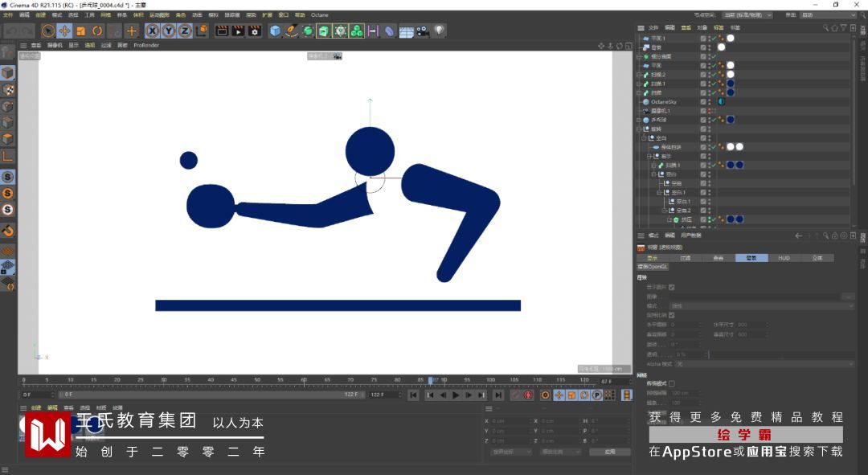
Task: Click the blue material tag on 乒乓球
Action: pos(730,120)
